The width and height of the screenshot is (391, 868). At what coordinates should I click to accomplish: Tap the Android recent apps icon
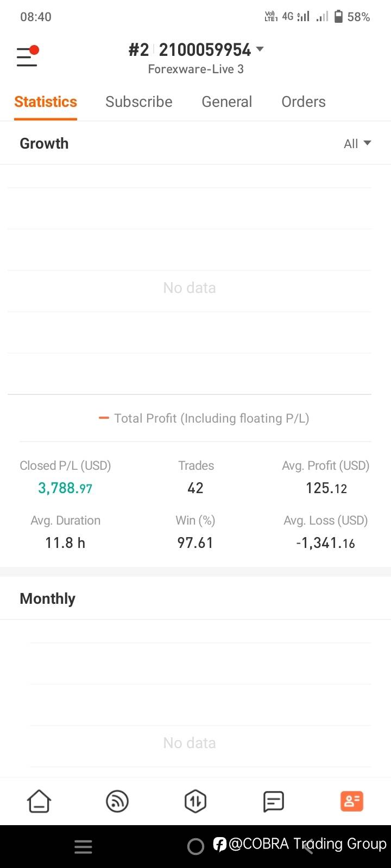tap(83, 847)
